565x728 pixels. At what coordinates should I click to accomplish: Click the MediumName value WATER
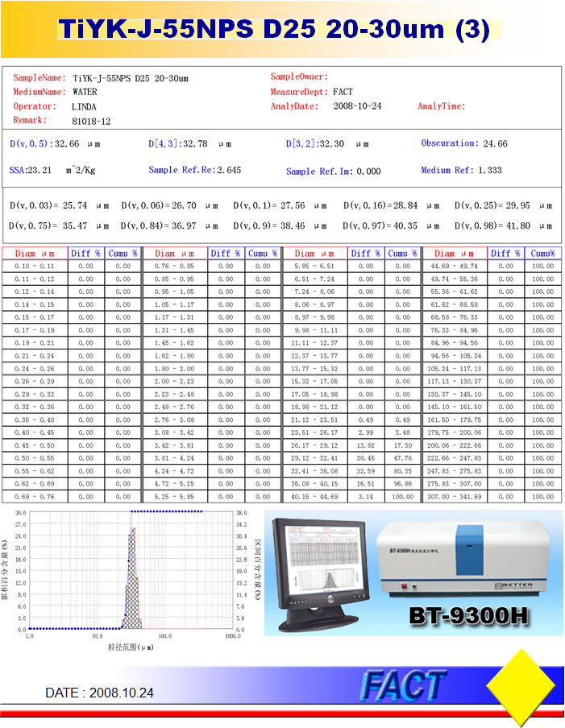85,92
